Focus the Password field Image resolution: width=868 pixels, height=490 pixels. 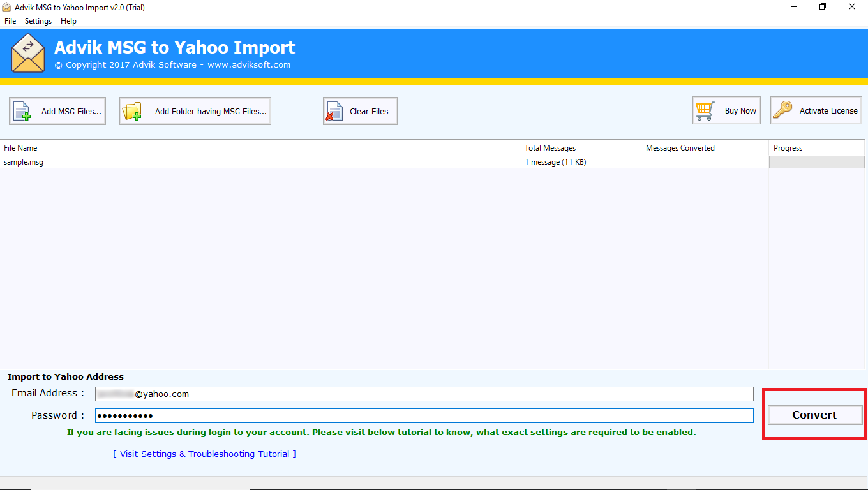coord(424,415)
